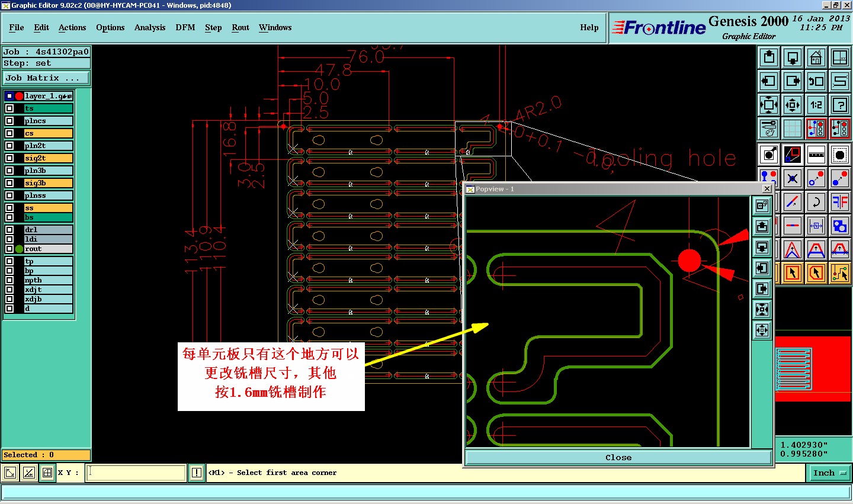Select the rotate curved arrow icon
Screen dimensions: 853x504
click(816, 202)
